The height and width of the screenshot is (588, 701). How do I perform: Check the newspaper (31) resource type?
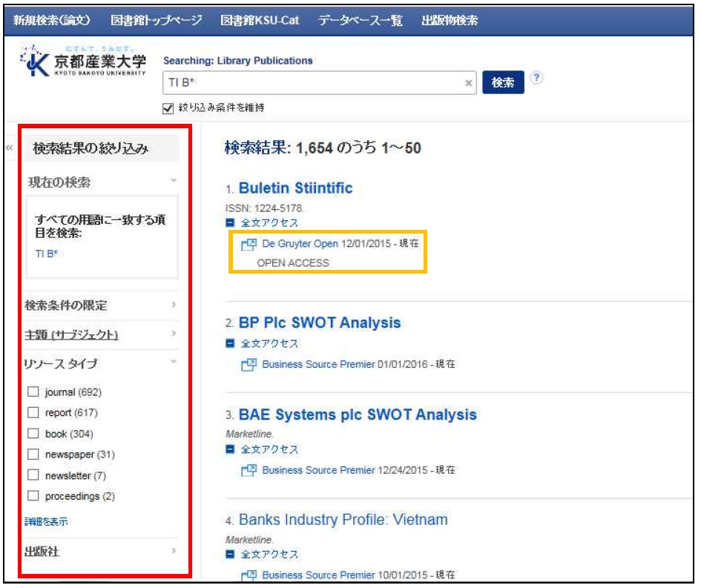point(33,455)
